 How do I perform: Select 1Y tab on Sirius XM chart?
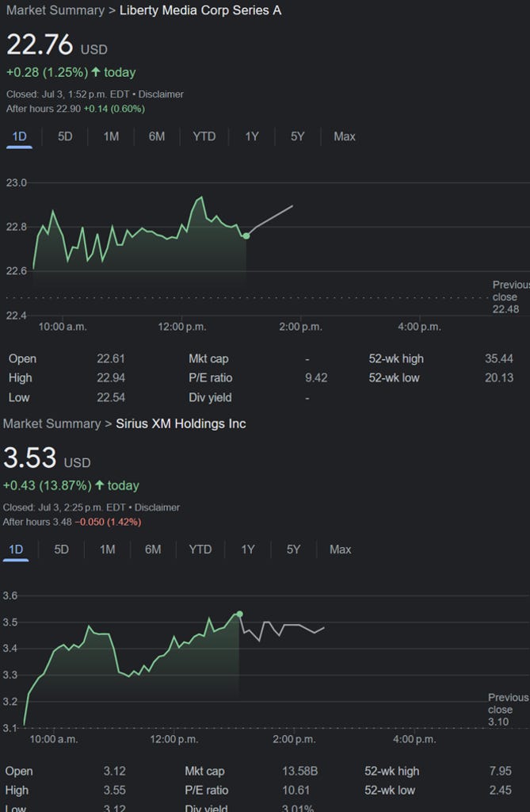click(248, 550)
